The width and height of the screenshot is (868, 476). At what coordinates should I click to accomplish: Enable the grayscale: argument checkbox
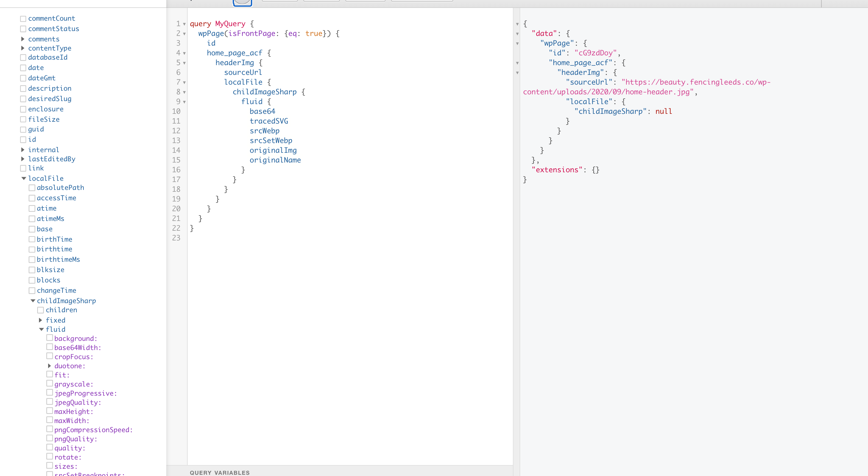point(50,383)
